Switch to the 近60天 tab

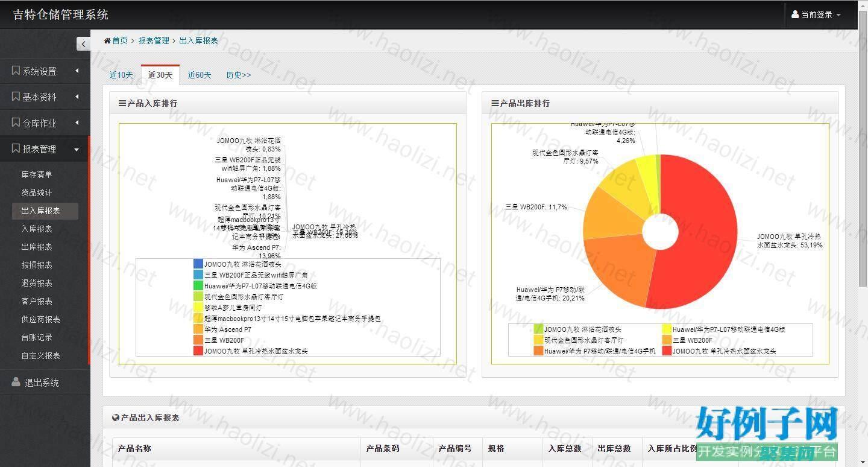pos(200,75)
